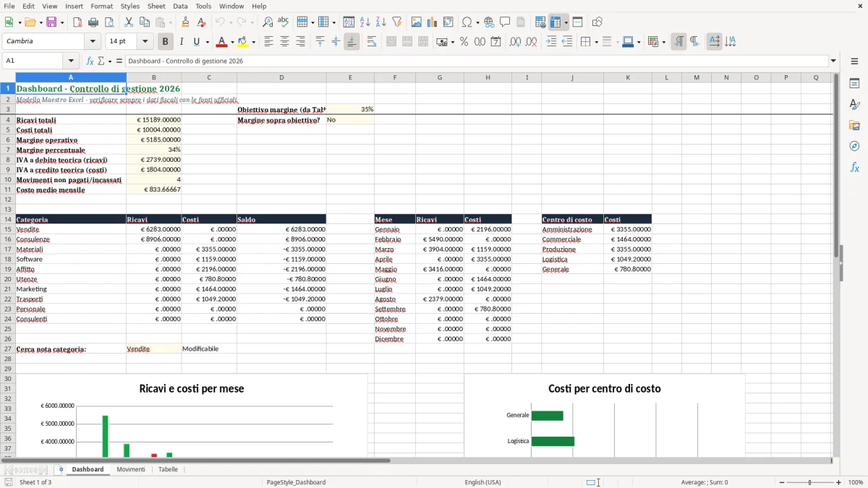Toggle Italic formatting
Image resolution: width=868 pixels, height=488 pixels.
tap(182, 42)
